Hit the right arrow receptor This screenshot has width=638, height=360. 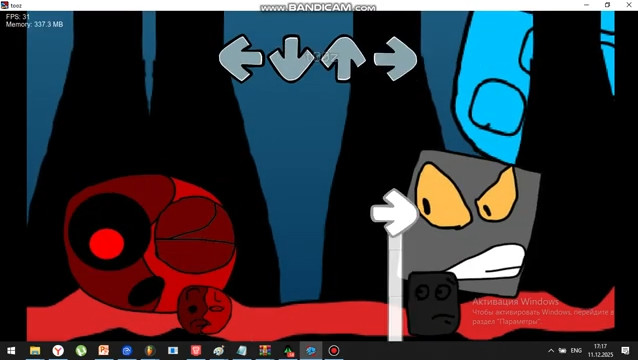[395, 59]
